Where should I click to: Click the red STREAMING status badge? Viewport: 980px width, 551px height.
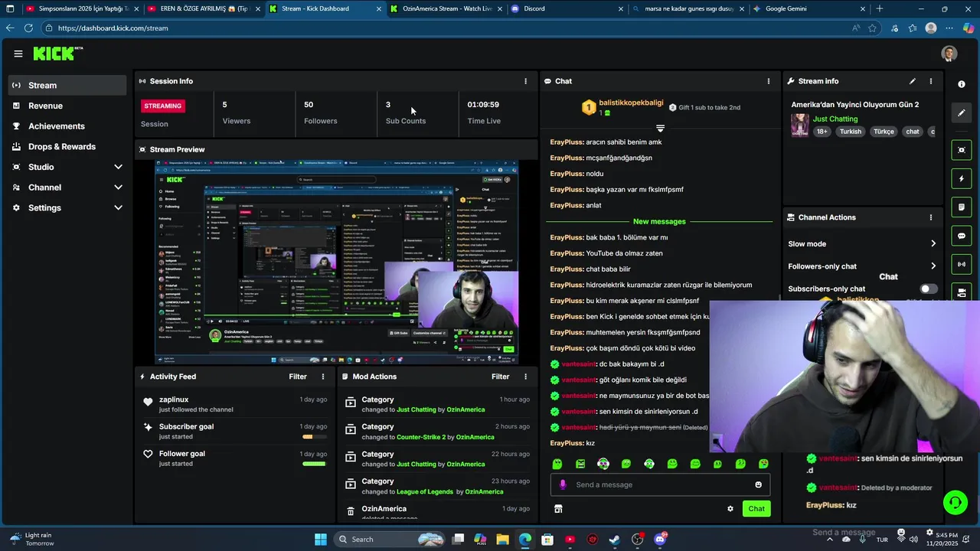(163, 106)
